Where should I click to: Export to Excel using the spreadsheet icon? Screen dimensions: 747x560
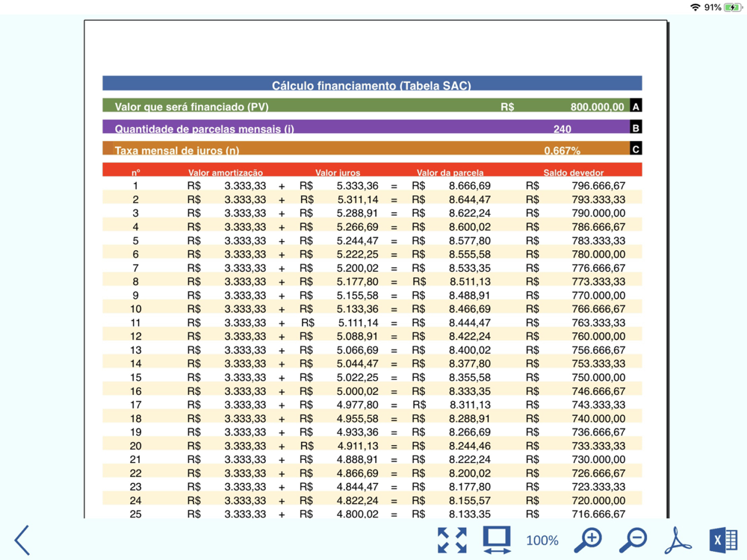(x=723, y=540)
